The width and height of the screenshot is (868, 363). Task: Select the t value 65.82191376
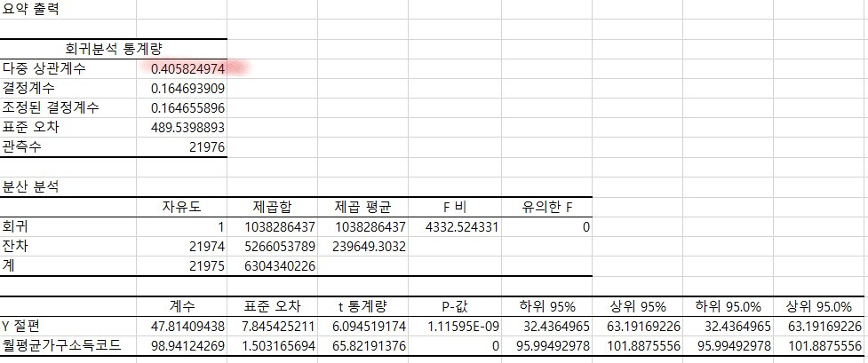click(370, 346)
